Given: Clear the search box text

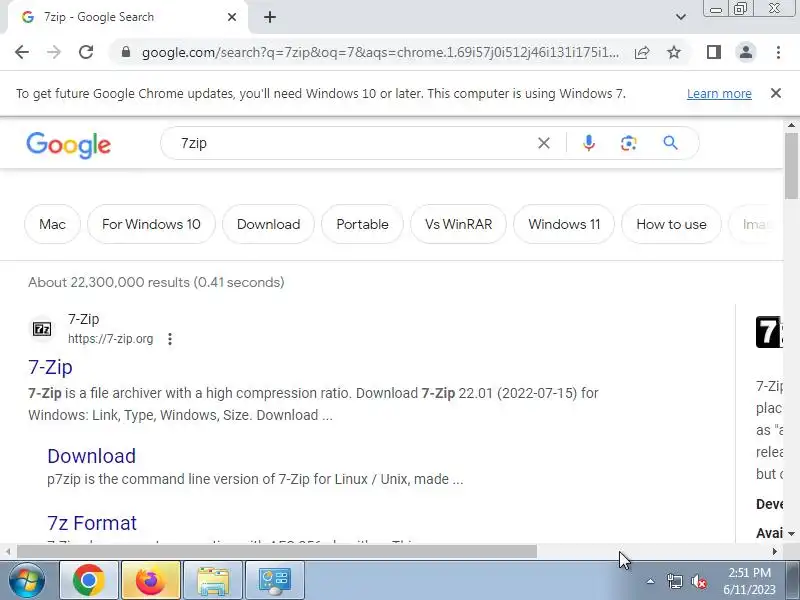Looking at the screenshot, I should 544,143.
